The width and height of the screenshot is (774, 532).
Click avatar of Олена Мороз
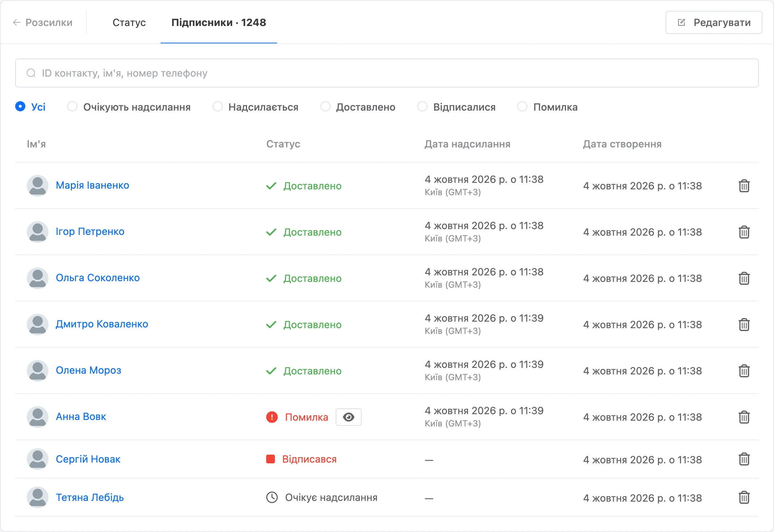38,371
